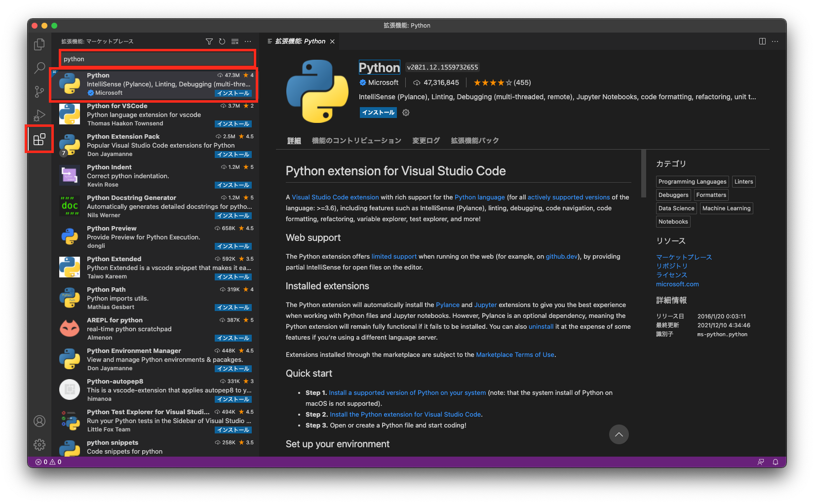Install Python Docstring Generator from list
Screen dimensions: 814x504
233,216
